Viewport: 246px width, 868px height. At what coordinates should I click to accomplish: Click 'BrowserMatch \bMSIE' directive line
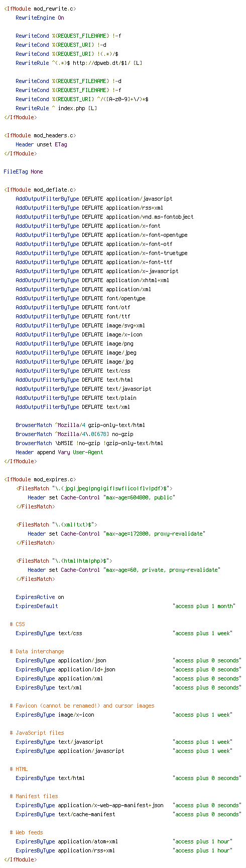click(89, 443)
